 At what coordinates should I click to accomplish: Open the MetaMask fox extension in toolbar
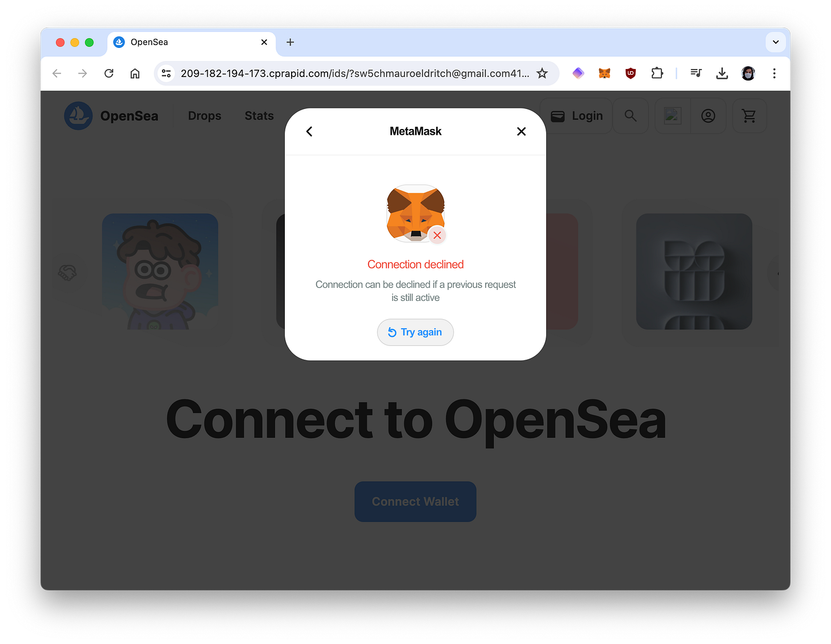(x=604, y=73)
